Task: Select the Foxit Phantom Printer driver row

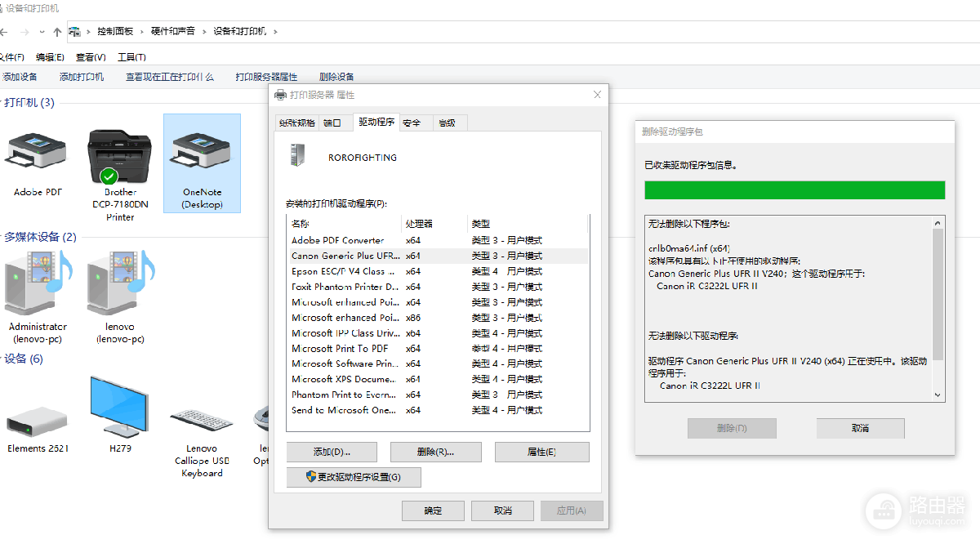Action: pyautogui.click(x=438, y=287)
